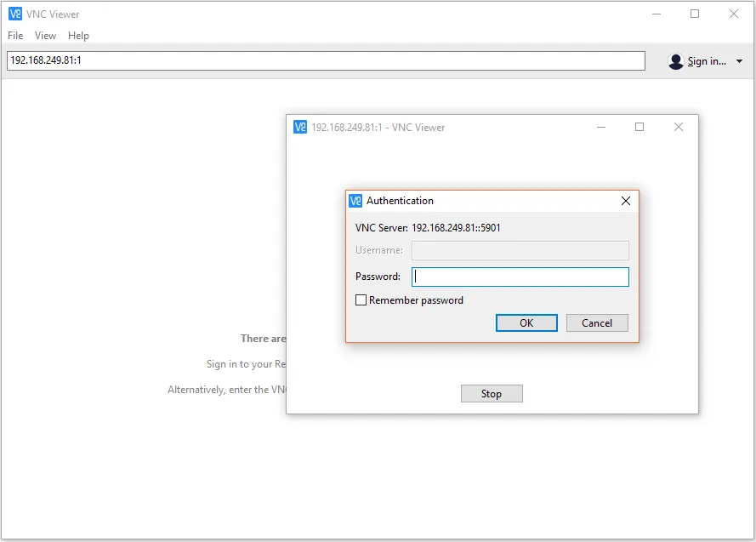756x542 pixels.
Task: Click the 'Authentication' dialog title text
Action: [400, 201]
